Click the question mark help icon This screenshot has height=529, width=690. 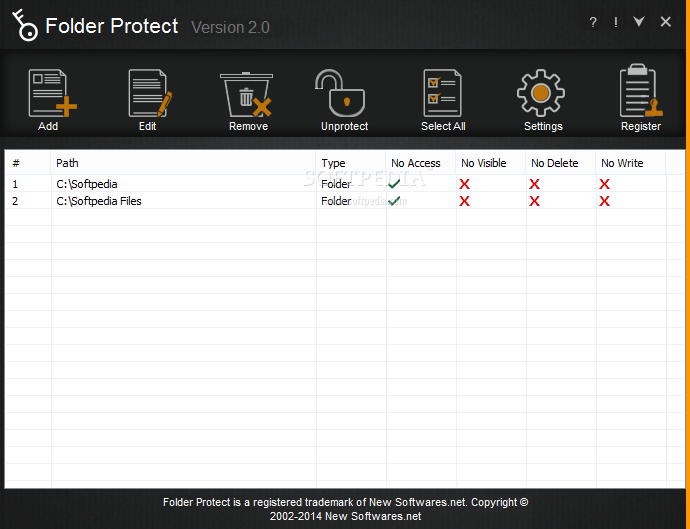[593, 22]
